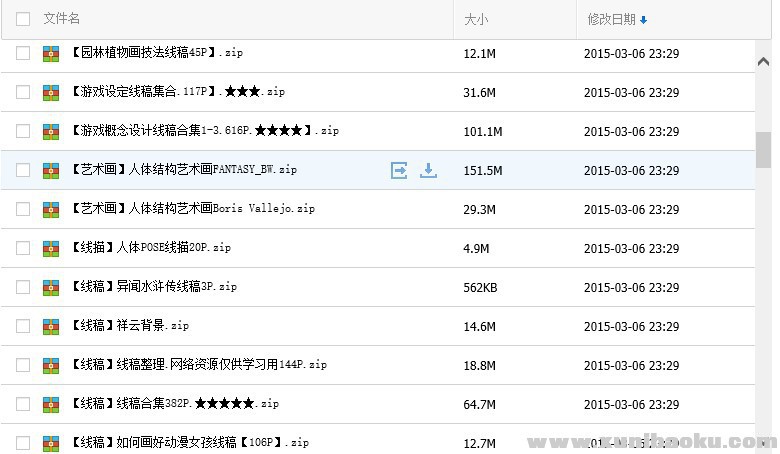Click the zip icon next to 祥云背景.zip
This screenshot has height=454, width=780.
(x=51, y=326)
